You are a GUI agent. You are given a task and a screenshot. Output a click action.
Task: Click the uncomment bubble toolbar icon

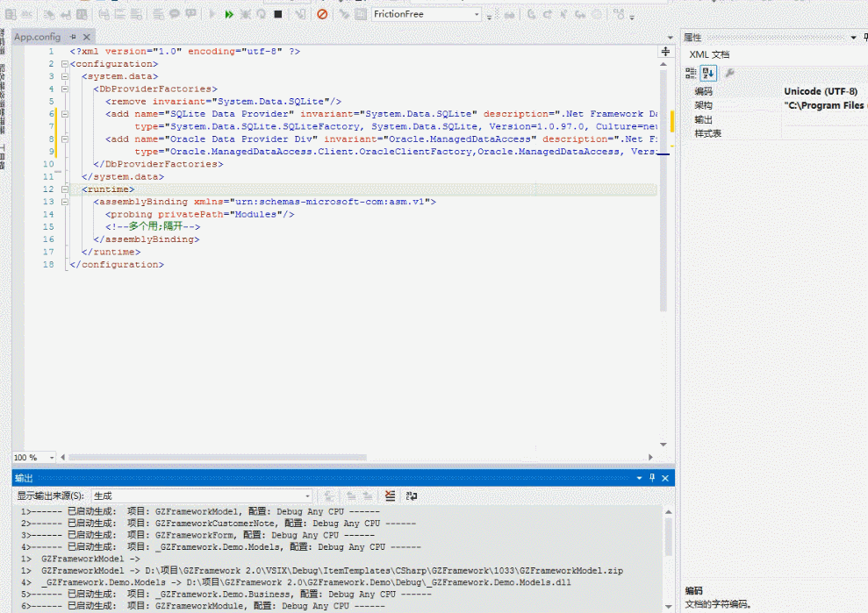tap(191, 14)
